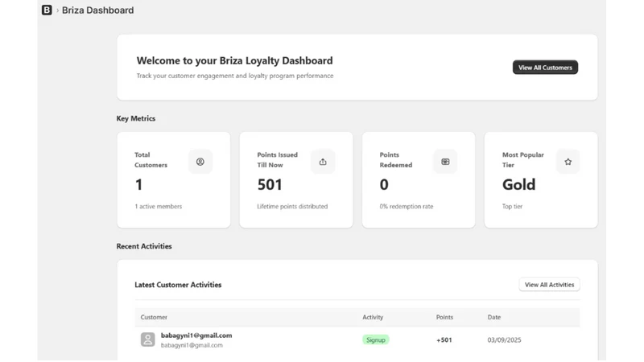Click the 03/09/2025 date cell
This screenshot has height=362, width=644.
point(505,339)
